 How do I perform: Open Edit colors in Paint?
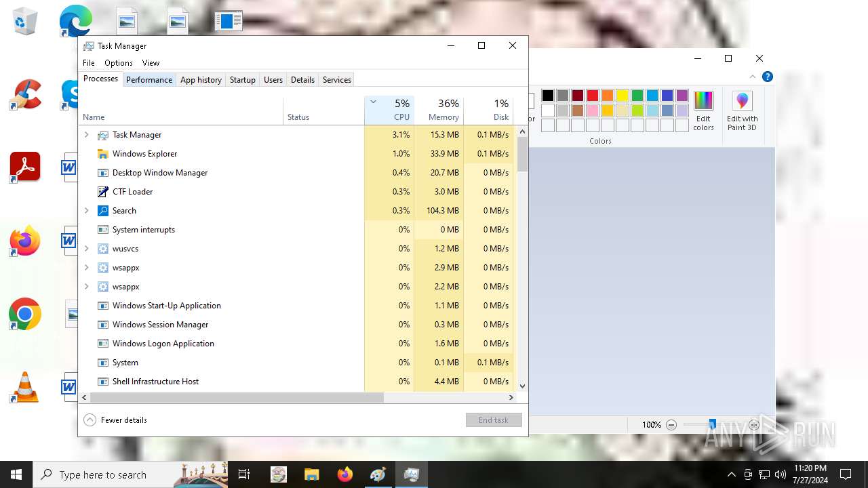click(703, 111)
